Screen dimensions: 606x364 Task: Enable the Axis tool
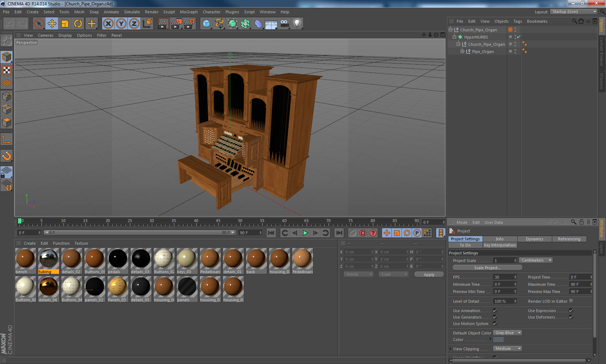pos(6,139)
